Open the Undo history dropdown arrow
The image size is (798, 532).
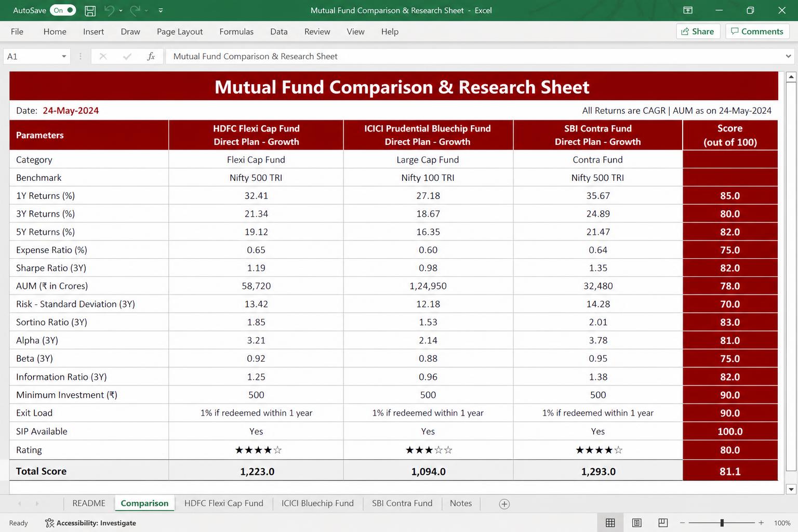[121, 10]
